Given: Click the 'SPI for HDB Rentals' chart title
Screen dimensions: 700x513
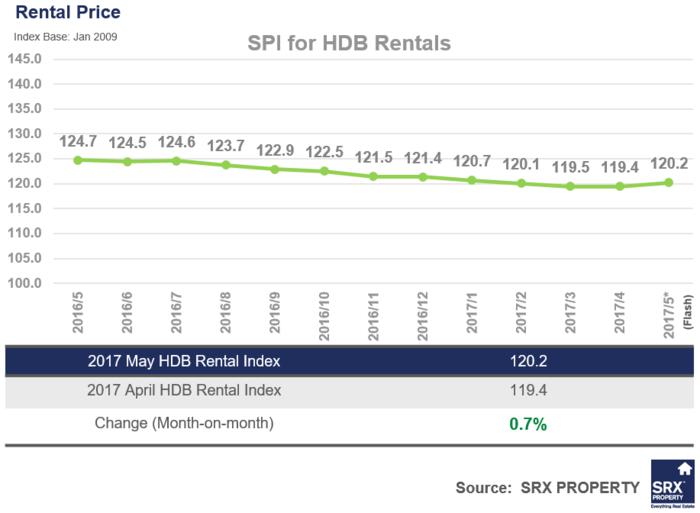Looking at the screenshot, I should 349,43.
